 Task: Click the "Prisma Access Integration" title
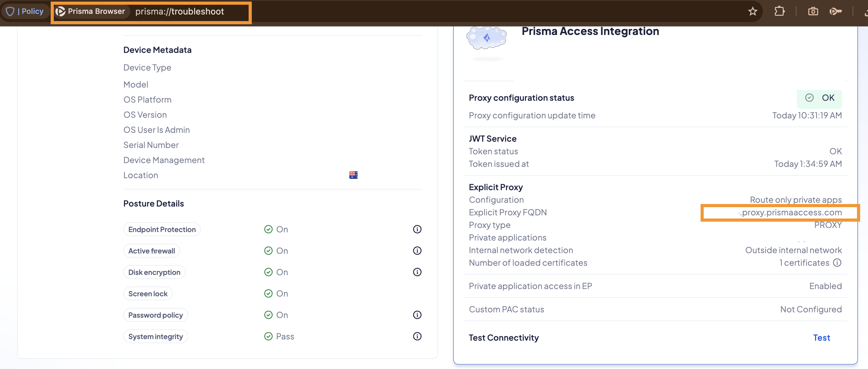point(590,31)
